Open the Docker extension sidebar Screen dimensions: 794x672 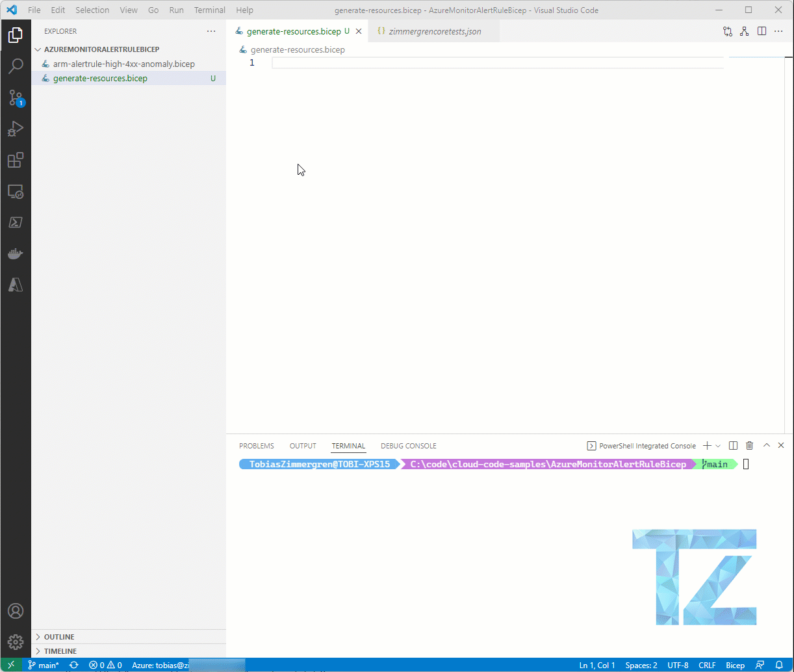(x=16, y=253)
